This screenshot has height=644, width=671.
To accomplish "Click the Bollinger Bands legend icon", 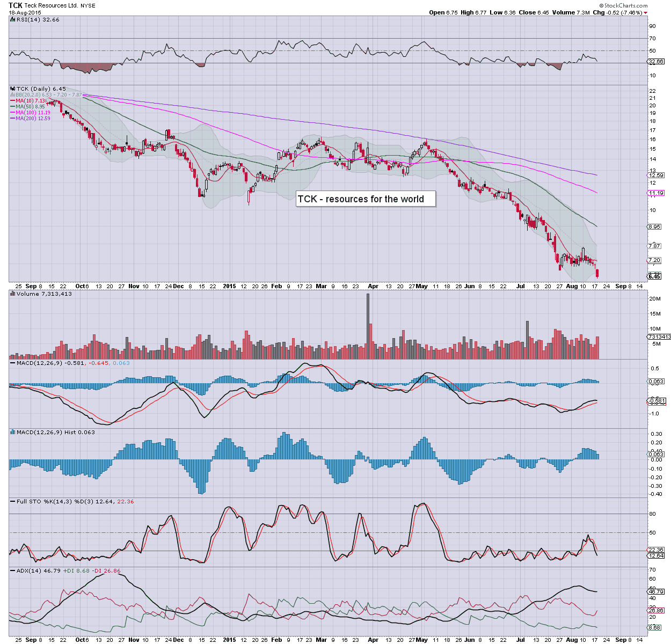I will (x=13, y=94).
